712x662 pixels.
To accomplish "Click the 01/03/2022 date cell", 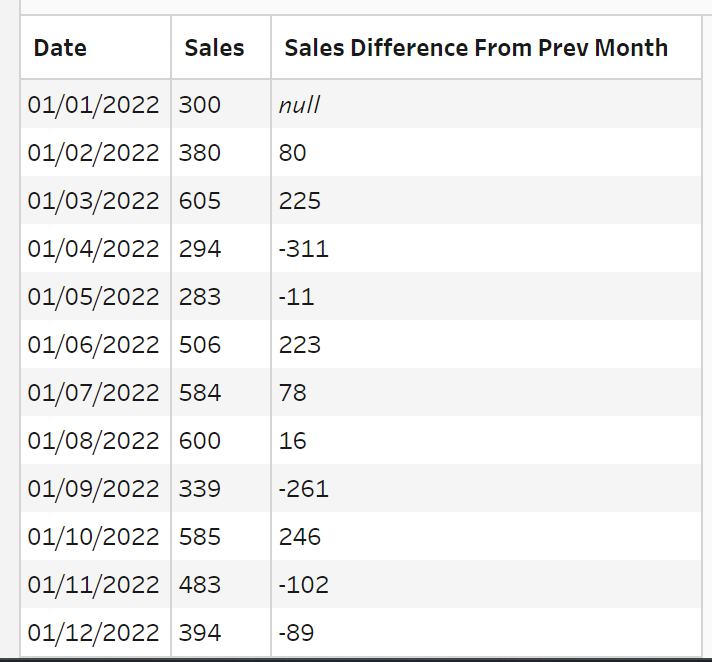I will (94, 201).
